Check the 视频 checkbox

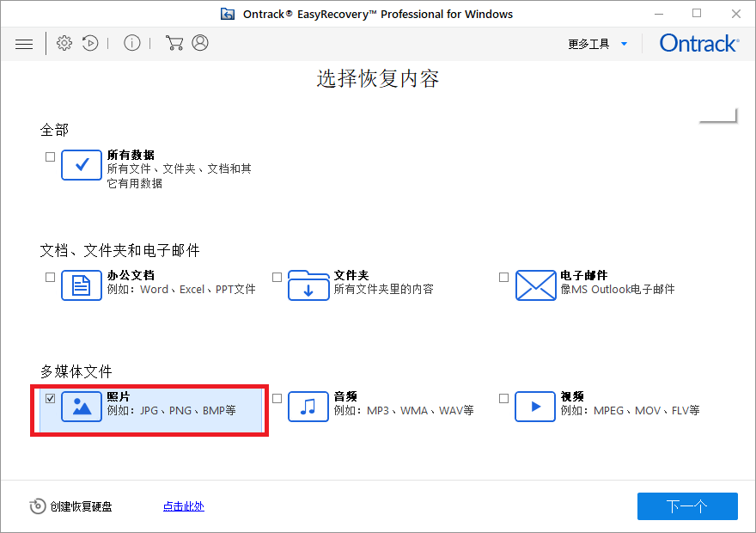503,397
